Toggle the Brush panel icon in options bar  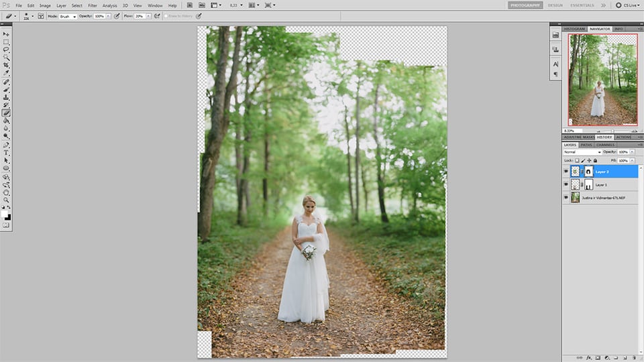pos(41,16)
